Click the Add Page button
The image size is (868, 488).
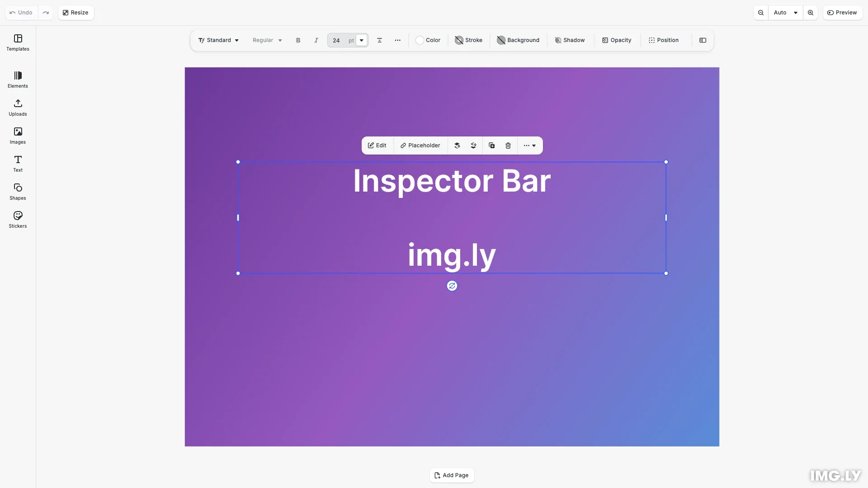452,475
